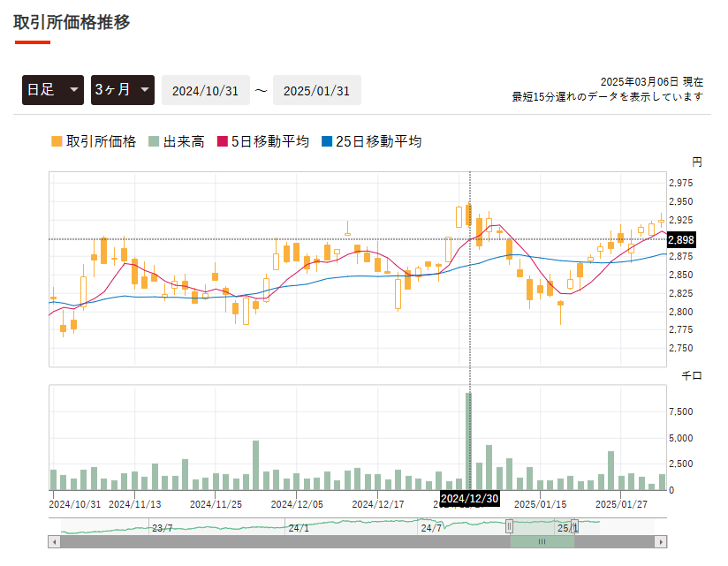The width and height of the screenshot is (728, 566).
Task: Click the blue 25日移動平均 legend marker
Action: pyautogui.click(x=329, y=140)
